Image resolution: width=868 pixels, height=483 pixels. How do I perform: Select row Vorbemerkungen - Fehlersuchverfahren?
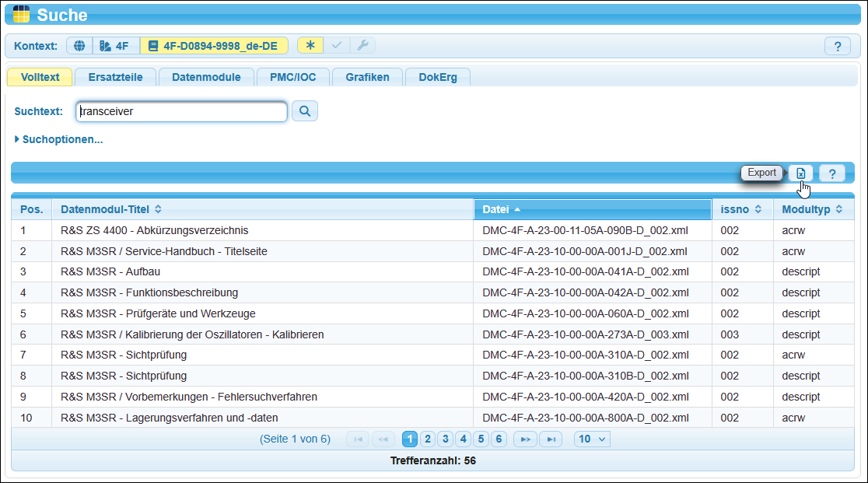[432, 397]
